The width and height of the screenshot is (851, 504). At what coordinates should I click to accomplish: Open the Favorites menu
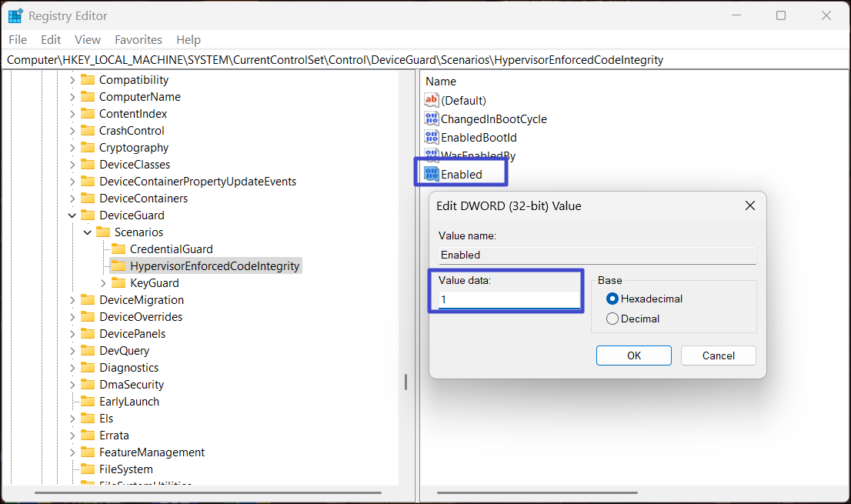tap(138, 39)
